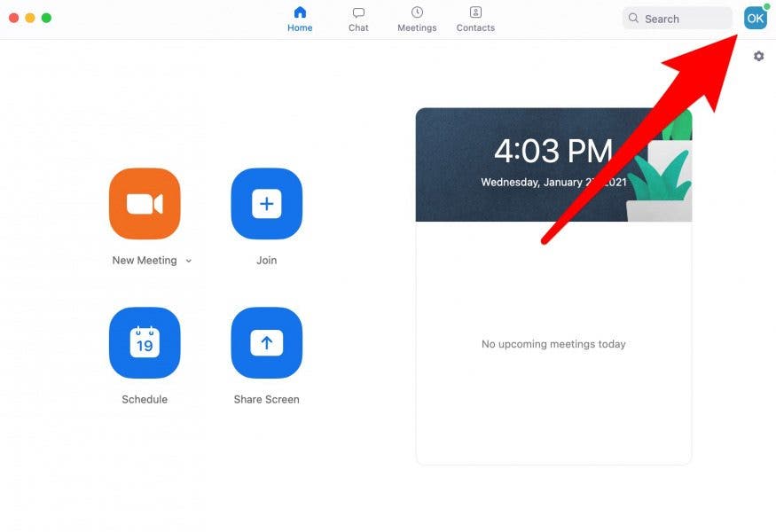Click the orange New Meeting camera icon
Screen dimensions: 776x532
pyautogui.click(x=145, y=204)
